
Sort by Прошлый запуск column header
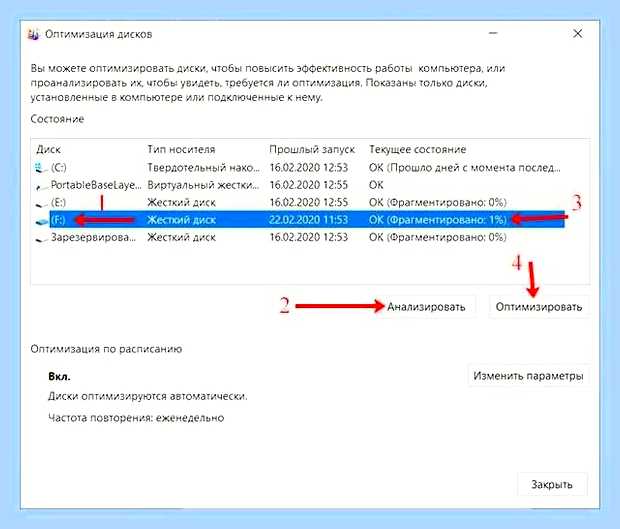pyautogui.click(x=312, y=149)
